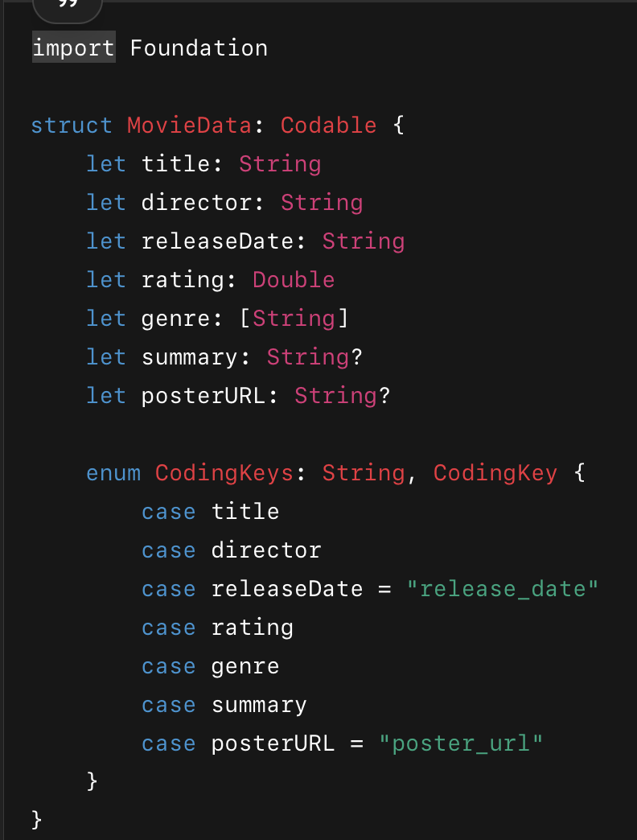Click case director in the enum
Screen dimensions: 637x840
click(265, 550)
